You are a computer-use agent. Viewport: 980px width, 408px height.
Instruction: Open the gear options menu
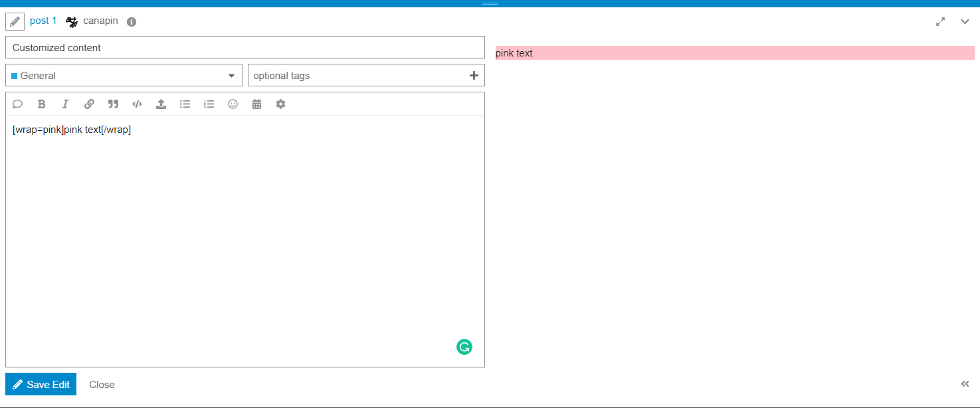pyautogui.click(x=280, y=104)
